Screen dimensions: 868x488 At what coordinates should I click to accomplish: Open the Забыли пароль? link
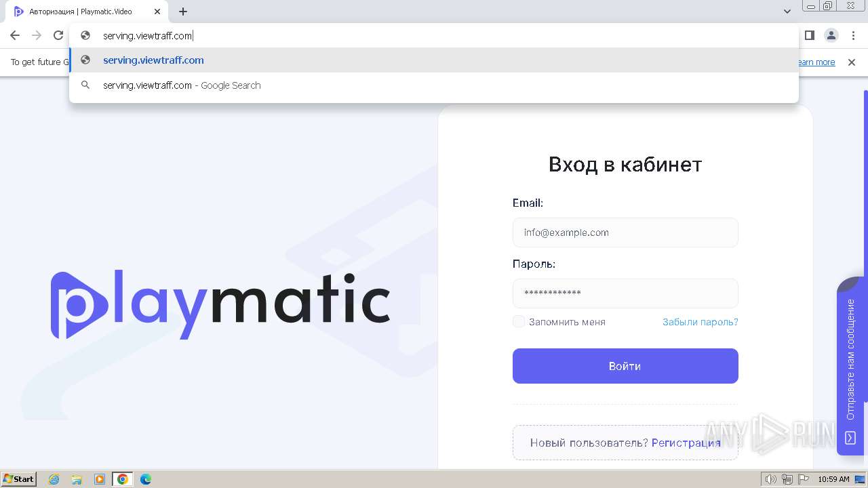tap(700, 322)
